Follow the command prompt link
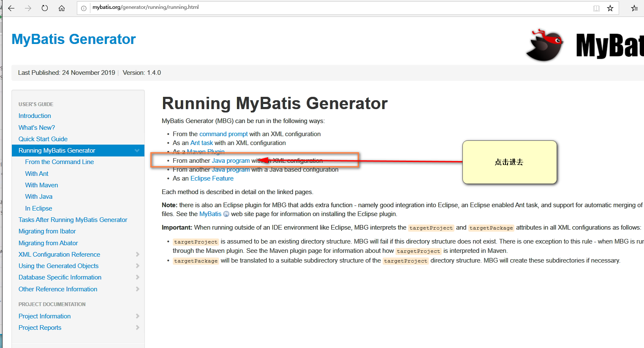Viewport: 644px width, 348px height. (x=223, y=134)
